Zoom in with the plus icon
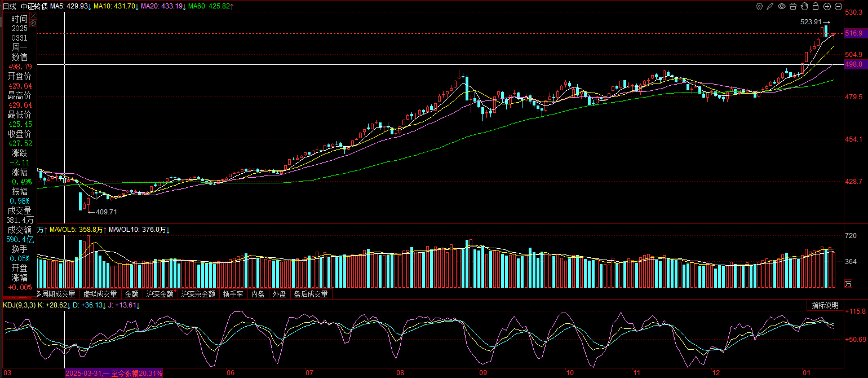The width and height of the screenshot is (868, 378). (x=827, y=6)
